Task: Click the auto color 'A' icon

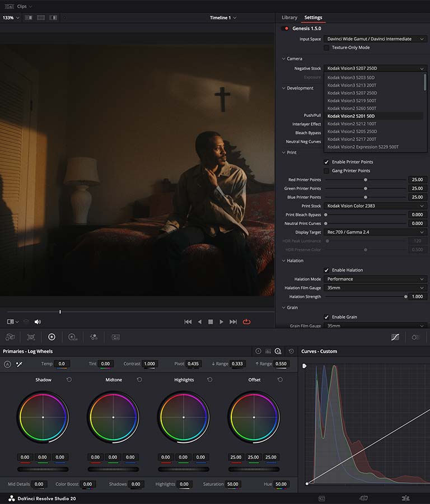Action: 7,364
